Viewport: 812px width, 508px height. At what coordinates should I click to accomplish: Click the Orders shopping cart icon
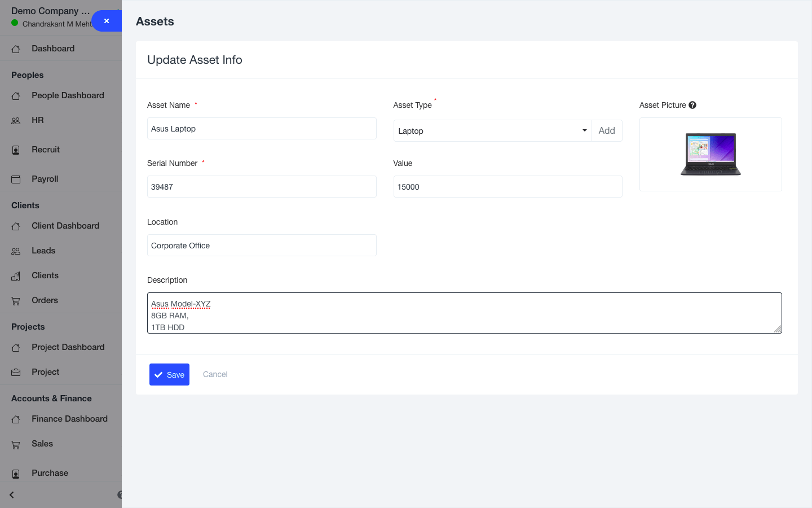coord(16,301)
